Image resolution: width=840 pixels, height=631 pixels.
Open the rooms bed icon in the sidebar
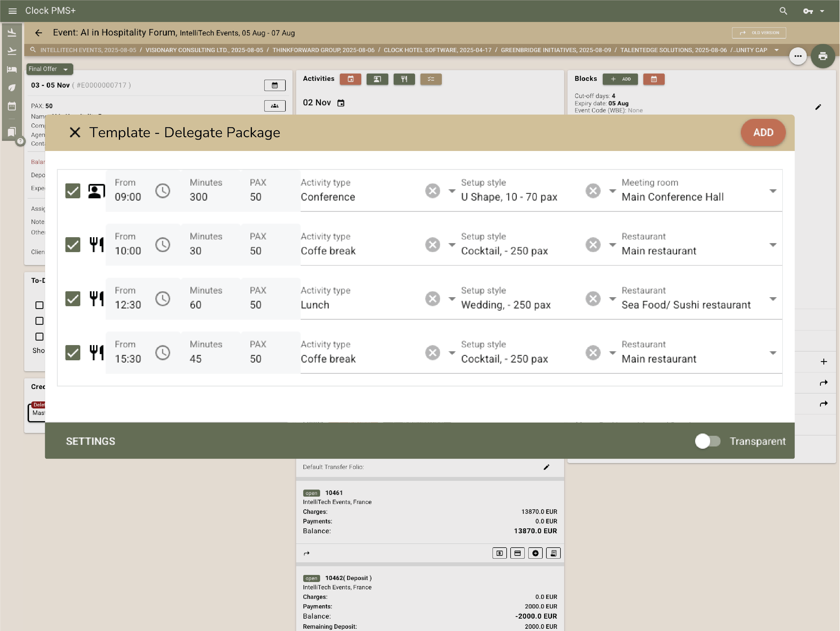[x=12, y=69]
